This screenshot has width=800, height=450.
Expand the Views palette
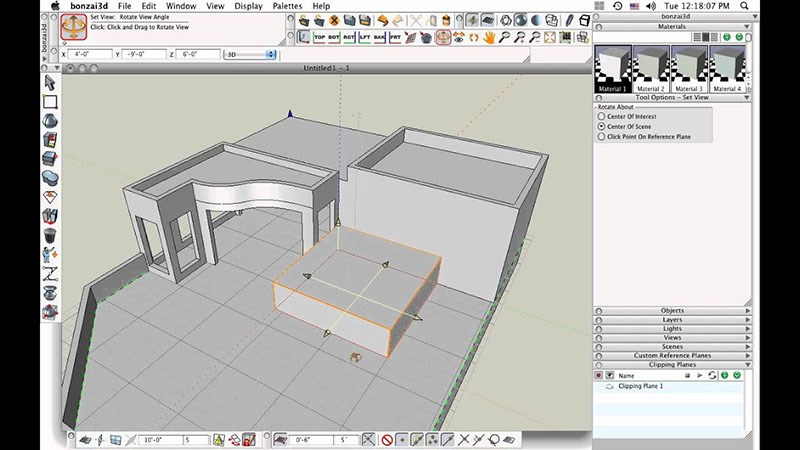click(748, 338)
